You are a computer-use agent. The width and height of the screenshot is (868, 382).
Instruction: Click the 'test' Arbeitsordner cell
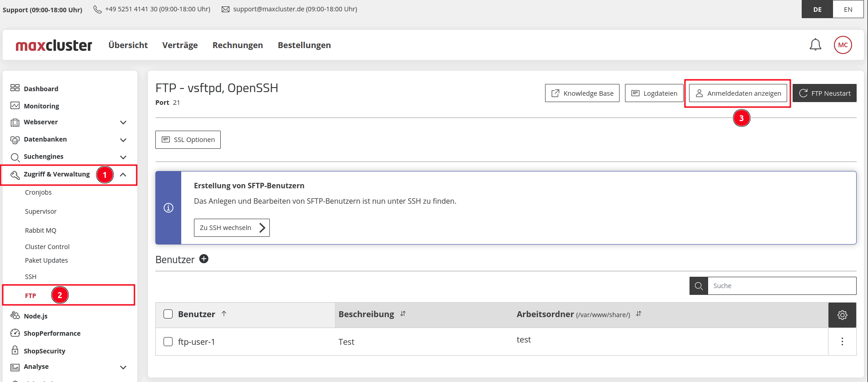tap(524, 340)
